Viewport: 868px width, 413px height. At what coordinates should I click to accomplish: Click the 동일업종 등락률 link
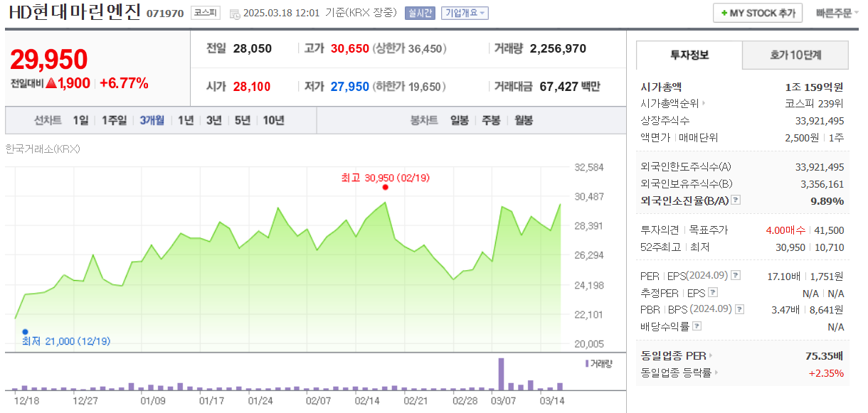(676, 372)
